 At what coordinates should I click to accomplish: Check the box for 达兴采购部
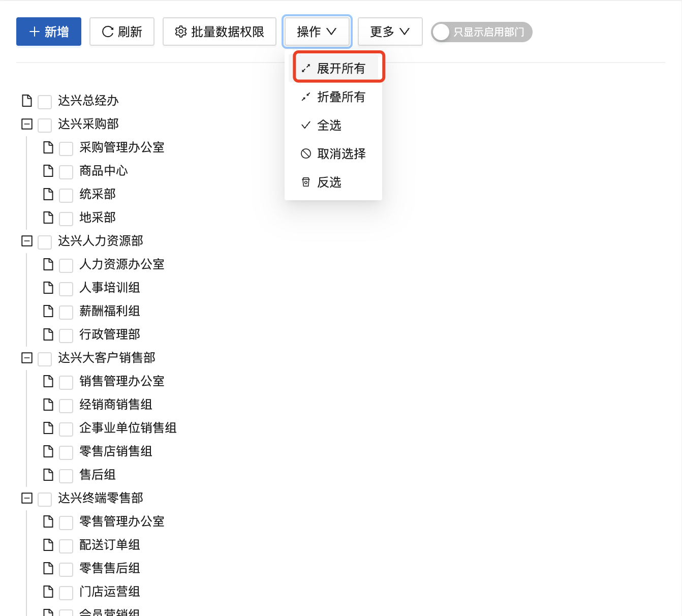45,125
